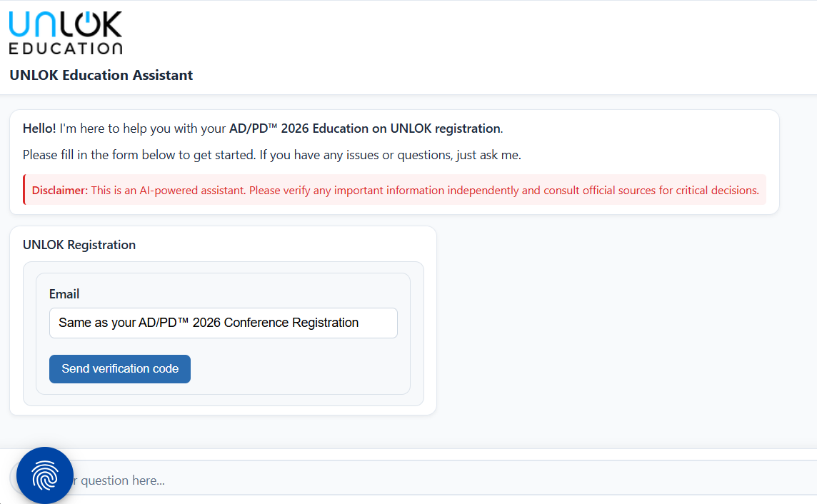
Task: Click the UNLOK Education Assistant title
Action: coord(100,75)
